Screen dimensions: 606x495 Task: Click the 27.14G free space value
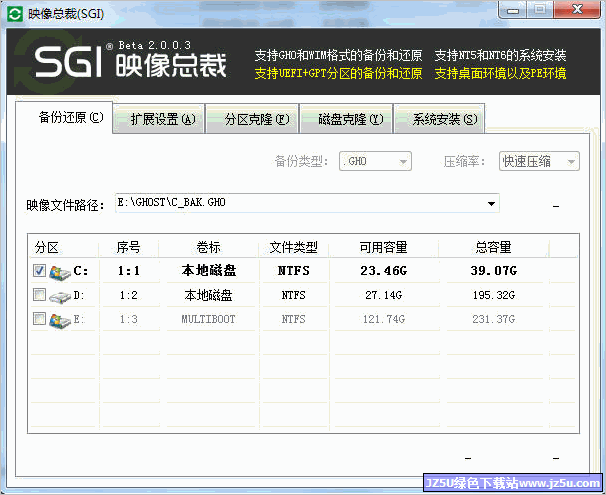coord(384,296)
